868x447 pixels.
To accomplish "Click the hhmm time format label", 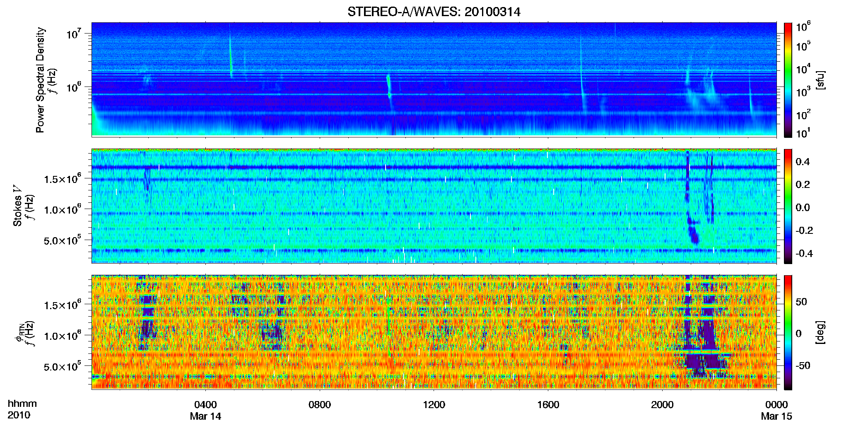I will coord(22,404).
